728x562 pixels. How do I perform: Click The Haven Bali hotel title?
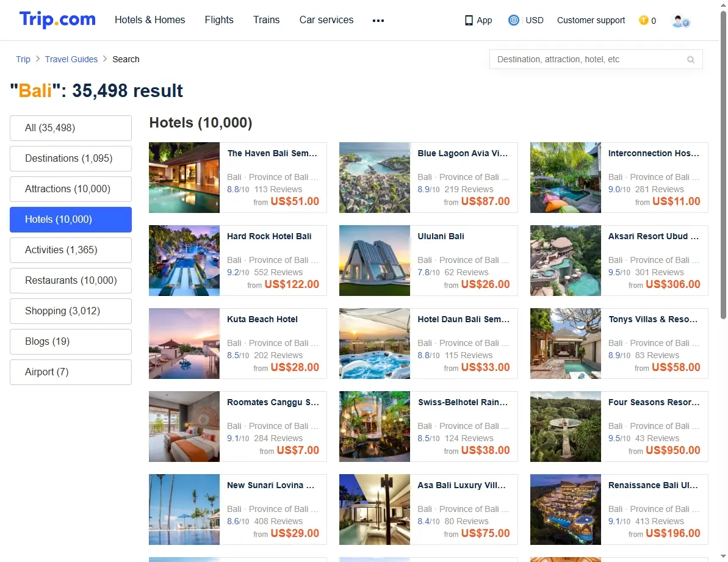pyautogui.click(x=272, y=153)
